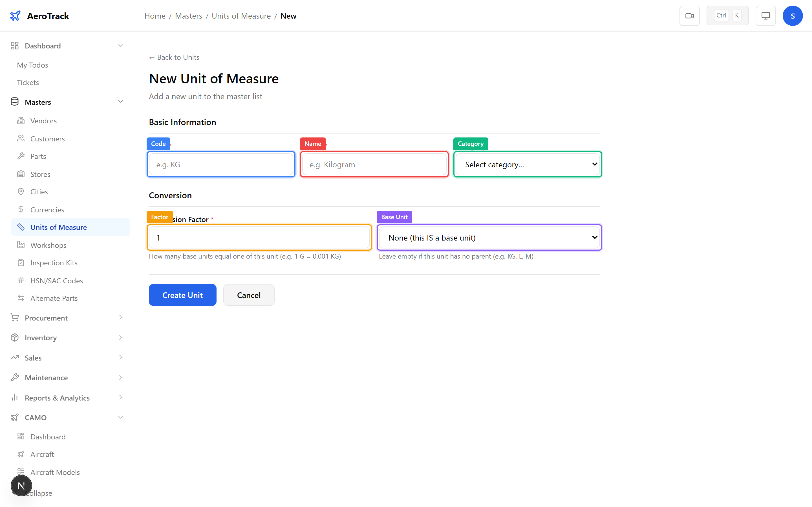Cancel the new unit form
This screenshot has height=507, width=812.
pos(249,295)
